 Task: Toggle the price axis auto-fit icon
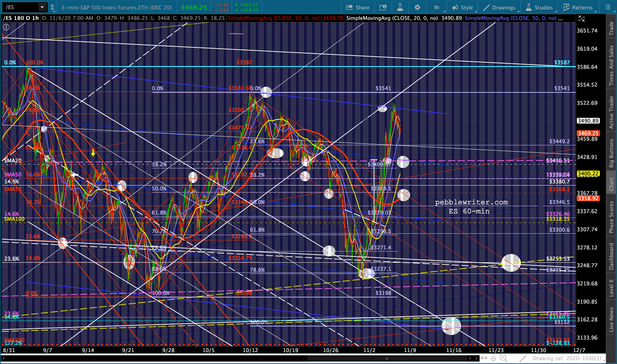coord(581,19)
